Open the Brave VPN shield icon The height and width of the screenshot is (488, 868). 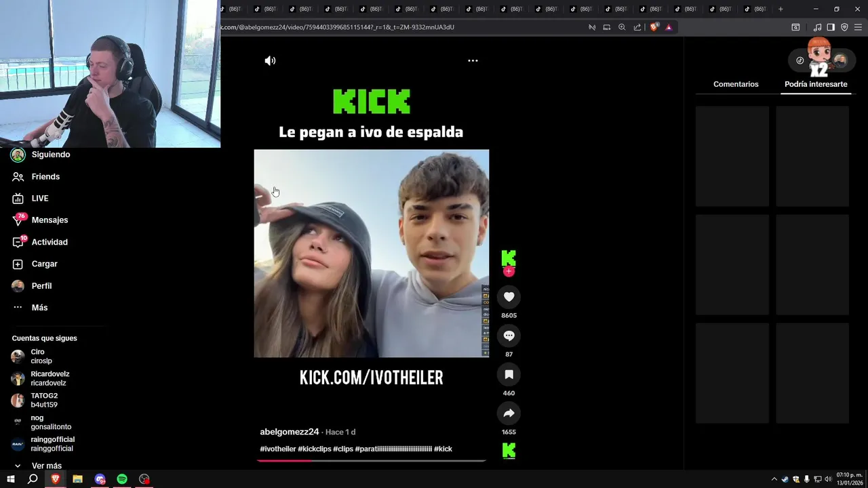(x=844, y=27)
